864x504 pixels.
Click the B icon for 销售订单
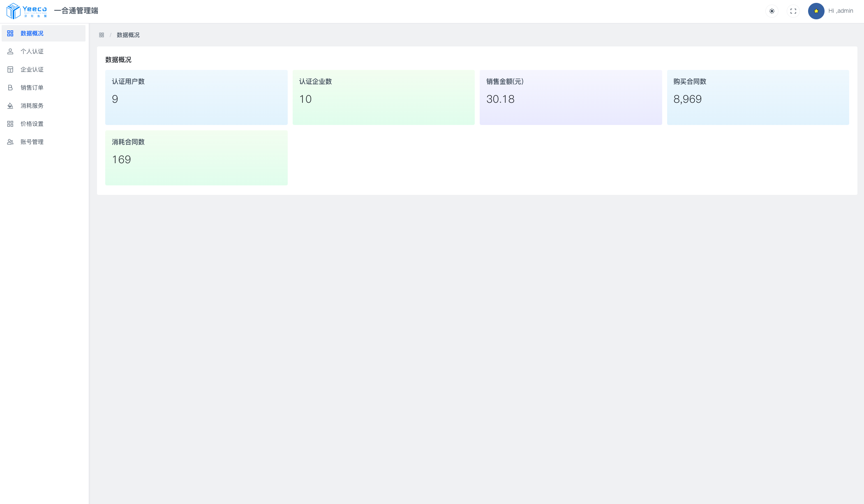click(10, 88)
